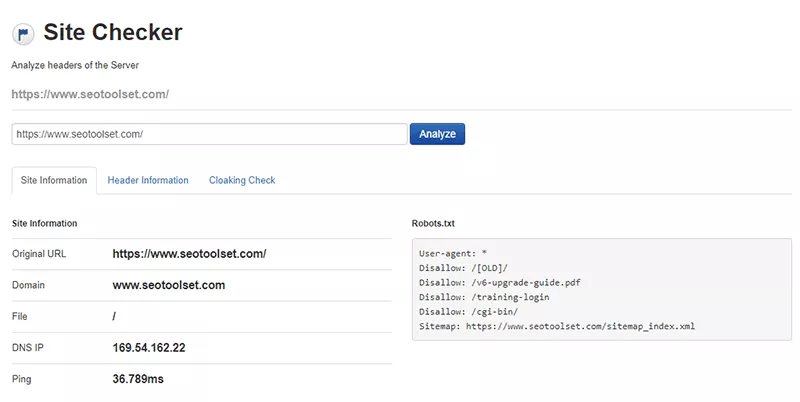Click the File value slash

coord(114,316)
